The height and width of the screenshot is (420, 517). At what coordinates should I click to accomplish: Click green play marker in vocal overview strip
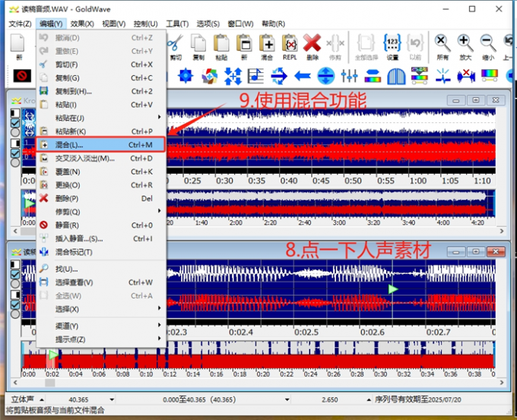point(52,355)
